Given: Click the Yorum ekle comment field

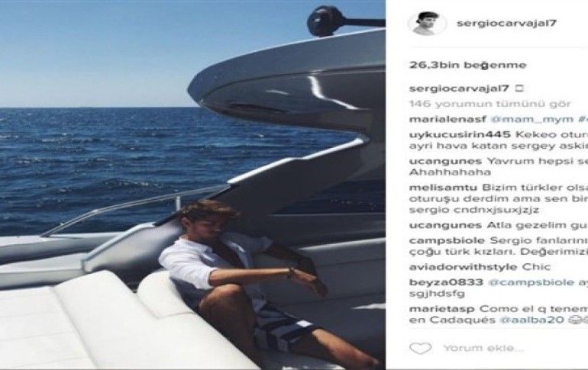Looking at the screenshot, I should tap(483, 349).
